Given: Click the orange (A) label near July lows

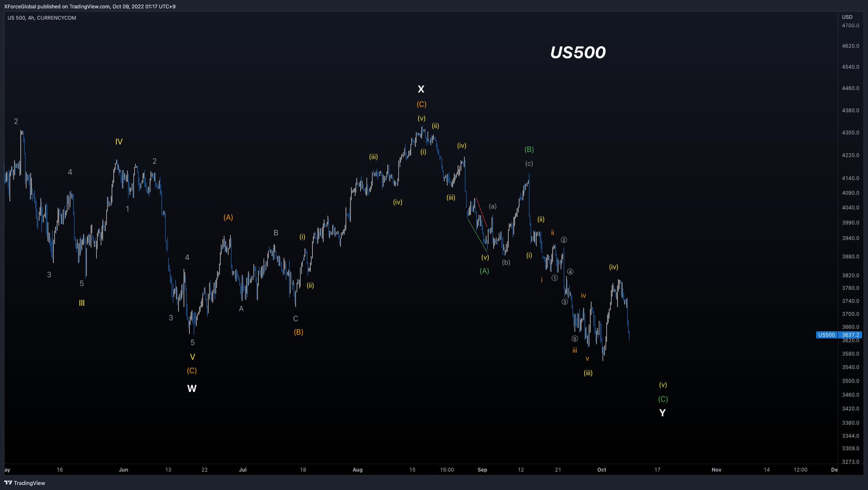Looking at the screenshot, I should pyautogui.click(x=228, y=217).
